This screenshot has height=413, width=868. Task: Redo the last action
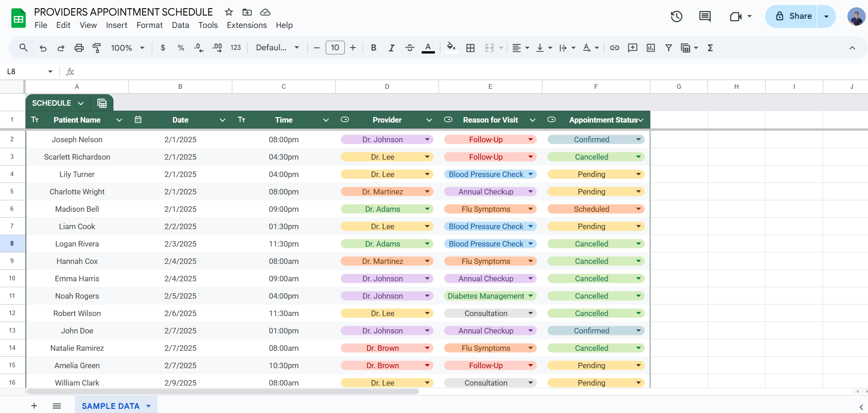click(x=61, y=48)
